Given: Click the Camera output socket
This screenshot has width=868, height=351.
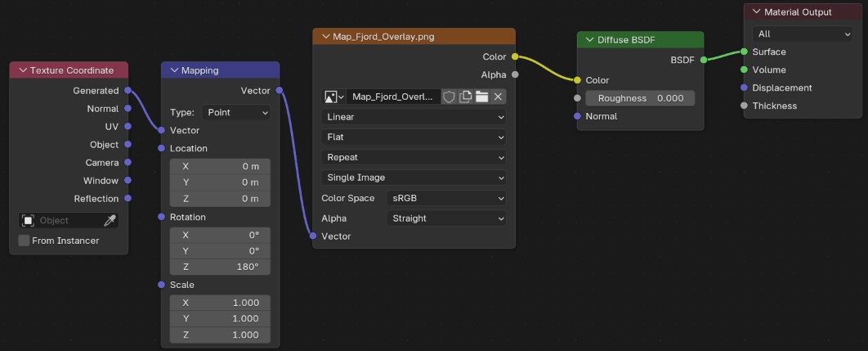Looking at the screenshot, I should click(x=128, y=163).
